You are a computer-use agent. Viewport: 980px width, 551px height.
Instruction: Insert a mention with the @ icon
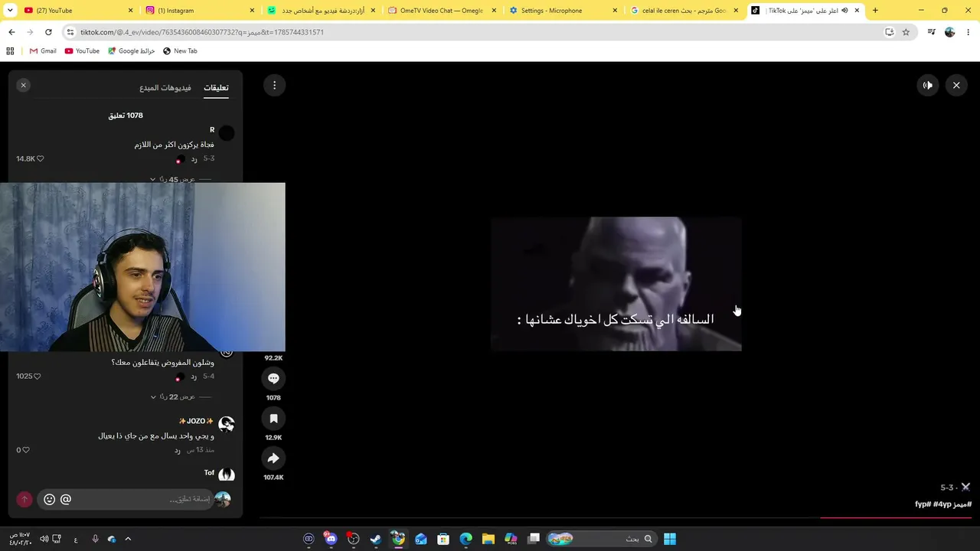[66, 499]
